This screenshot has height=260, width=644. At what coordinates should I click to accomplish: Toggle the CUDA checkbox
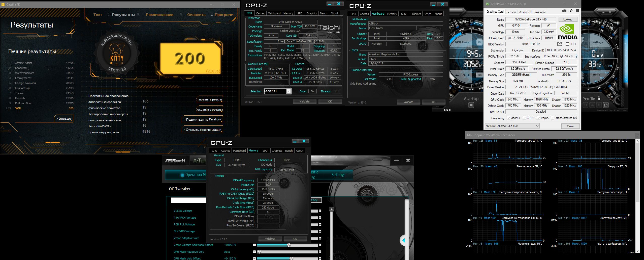click(x=524, y=118)
